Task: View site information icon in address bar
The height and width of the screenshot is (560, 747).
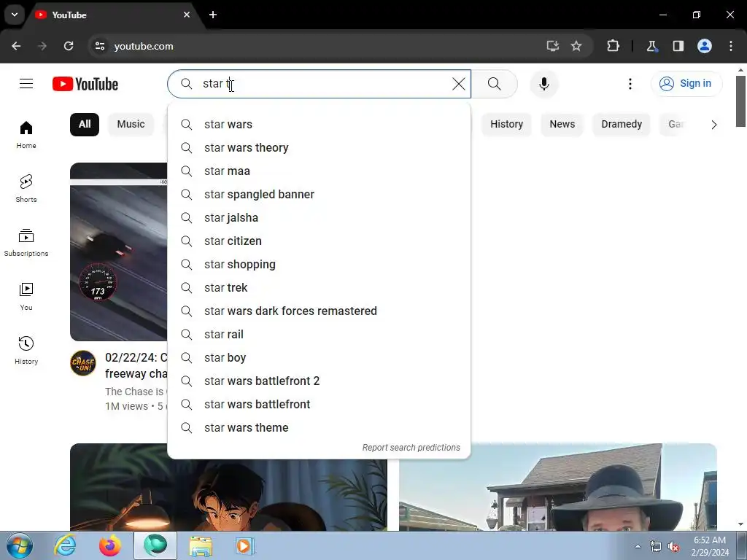Action: (x=99, y=46)
